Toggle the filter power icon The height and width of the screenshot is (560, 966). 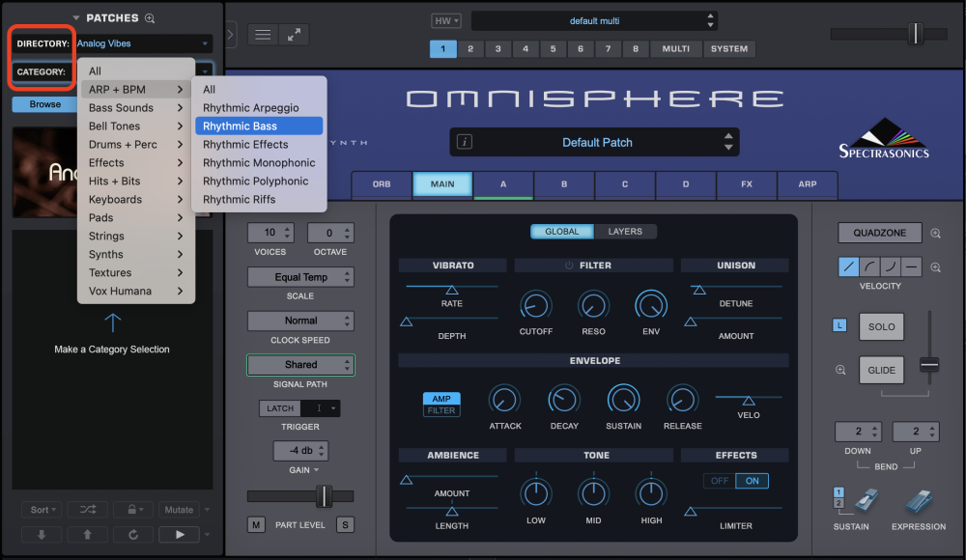[x=569, y=265]
